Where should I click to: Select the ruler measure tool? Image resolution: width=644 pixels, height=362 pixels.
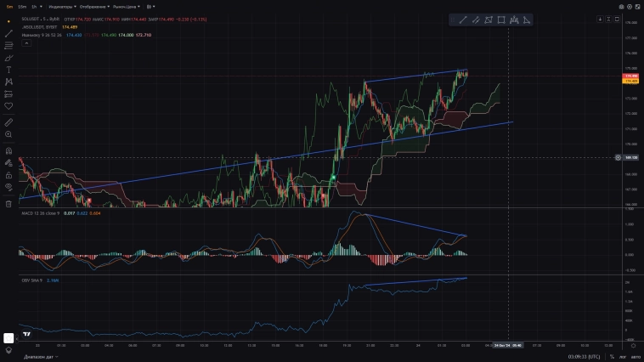(x=8, y=122)
